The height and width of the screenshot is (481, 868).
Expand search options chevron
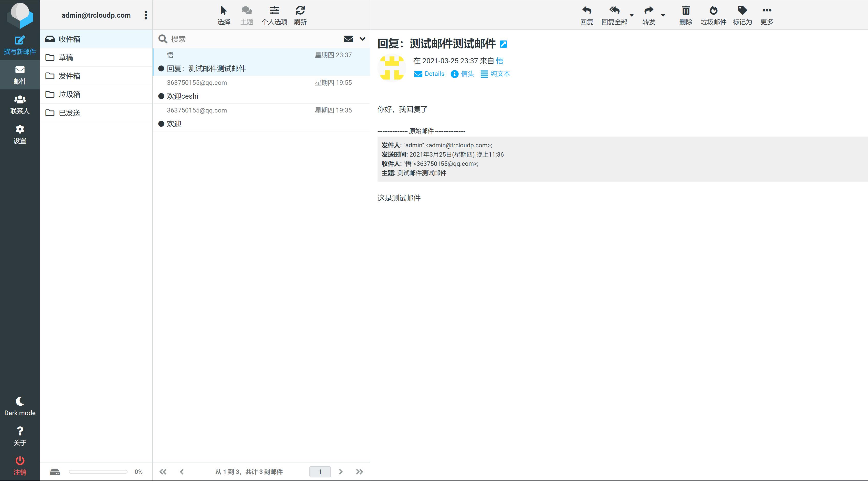[363, 39]
